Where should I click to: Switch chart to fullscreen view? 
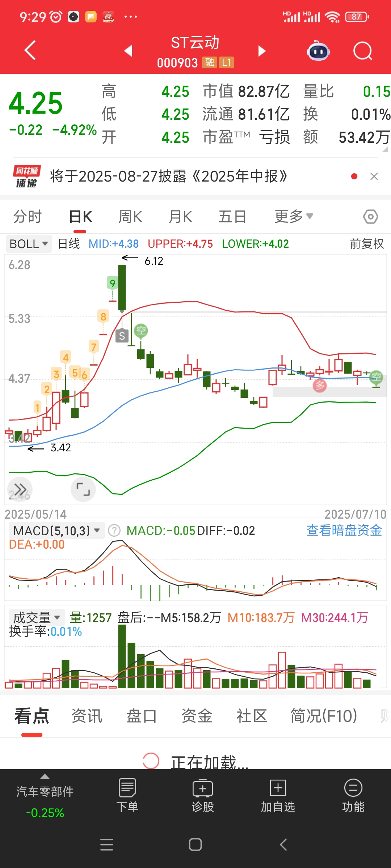[x=83, y=490]
